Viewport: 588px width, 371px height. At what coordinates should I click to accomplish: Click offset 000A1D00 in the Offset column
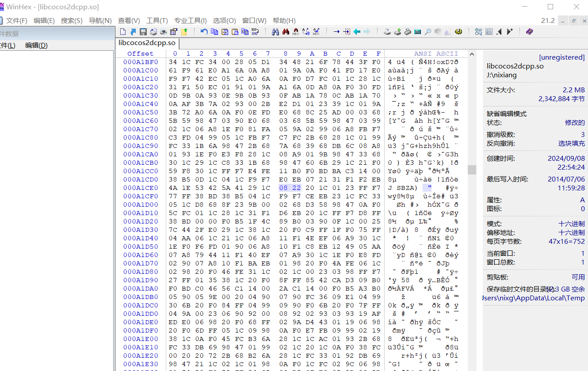(141, 204)
